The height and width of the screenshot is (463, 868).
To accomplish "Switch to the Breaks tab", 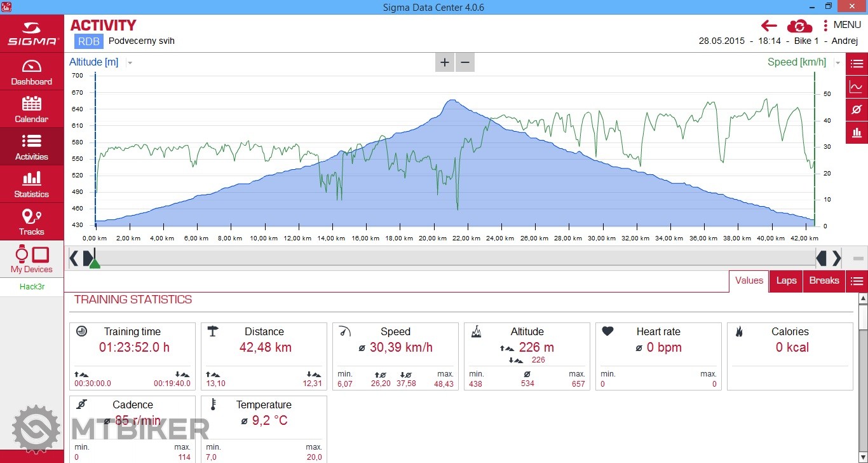I will 824,280.
